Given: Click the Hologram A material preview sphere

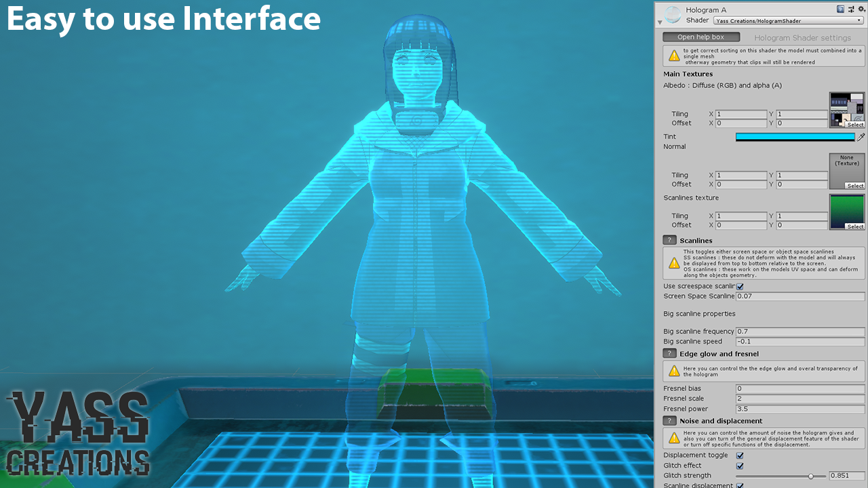Looking at the screenshot, I should point(673,14).
